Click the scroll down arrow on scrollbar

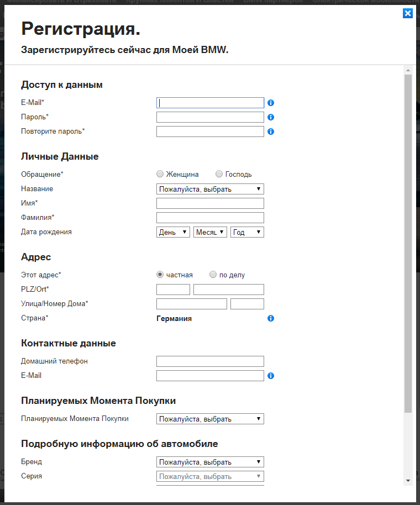tap(408, 480)
